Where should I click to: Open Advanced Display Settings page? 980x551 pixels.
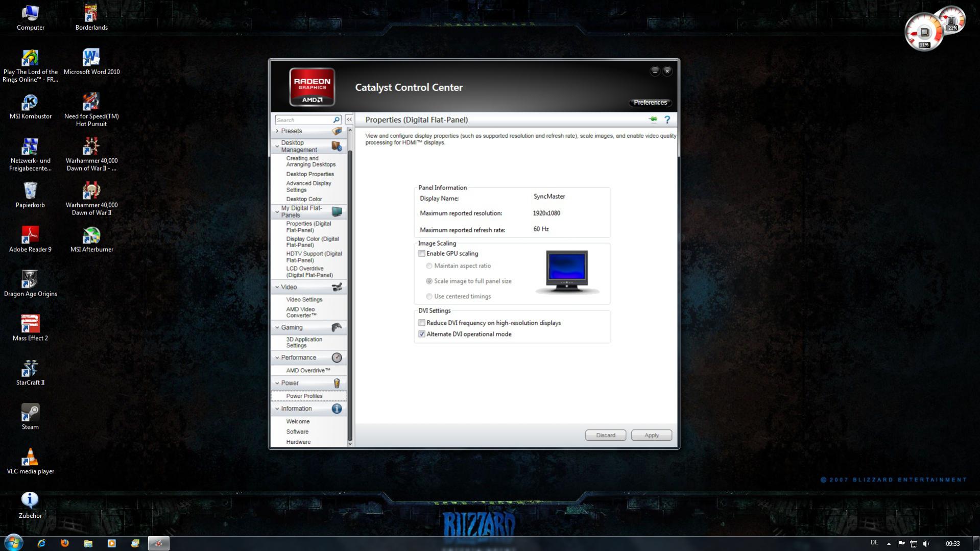pyautogui.click(x=308, y=186)
